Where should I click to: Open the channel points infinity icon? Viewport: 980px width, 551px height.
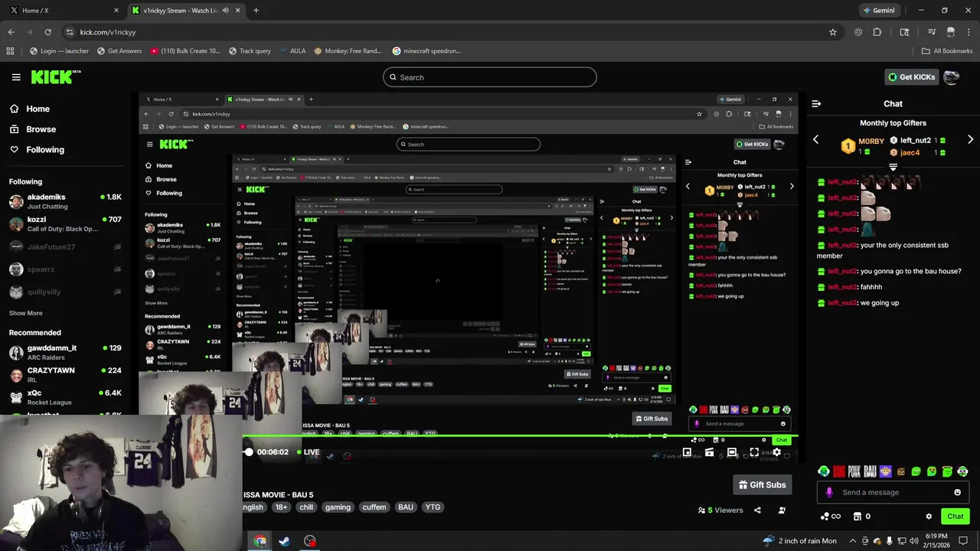tap(831, 517)
